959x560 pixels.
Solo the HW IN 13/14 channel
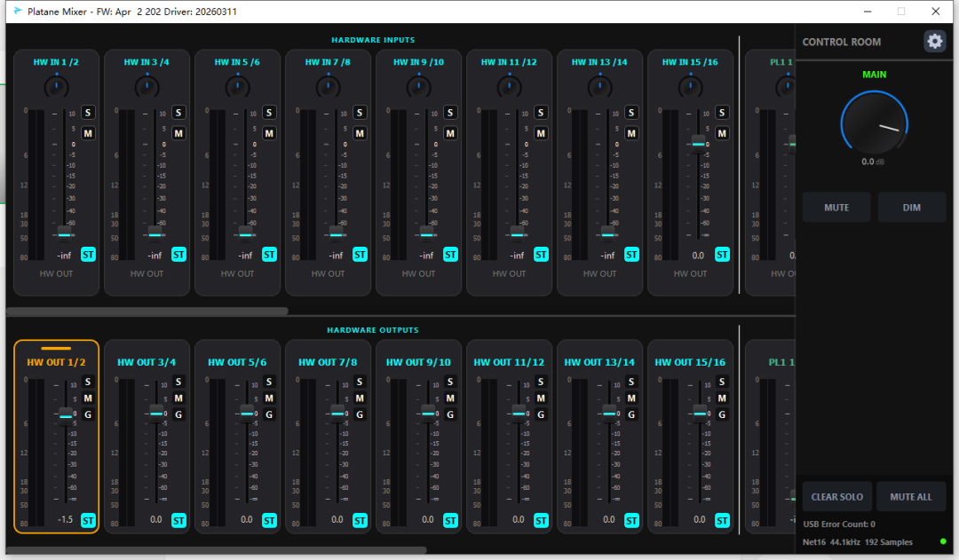(631, 113)
